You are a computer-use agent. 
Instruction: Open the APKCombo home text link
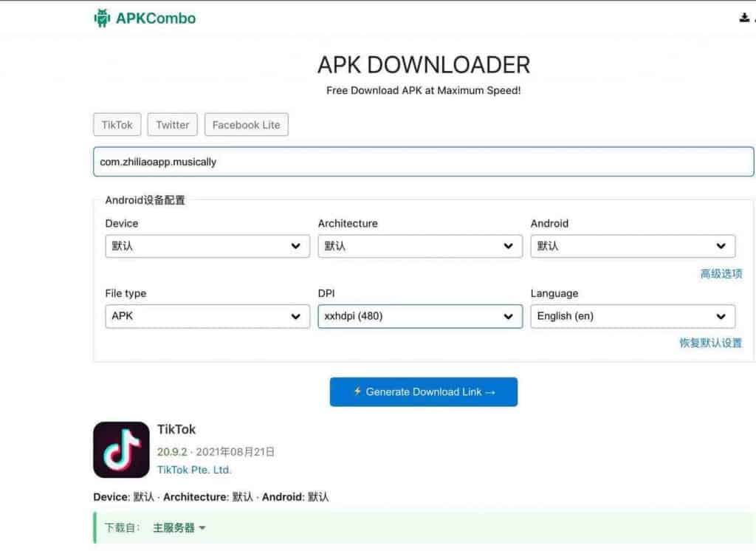pyautogui.click(x=156, y=18)
